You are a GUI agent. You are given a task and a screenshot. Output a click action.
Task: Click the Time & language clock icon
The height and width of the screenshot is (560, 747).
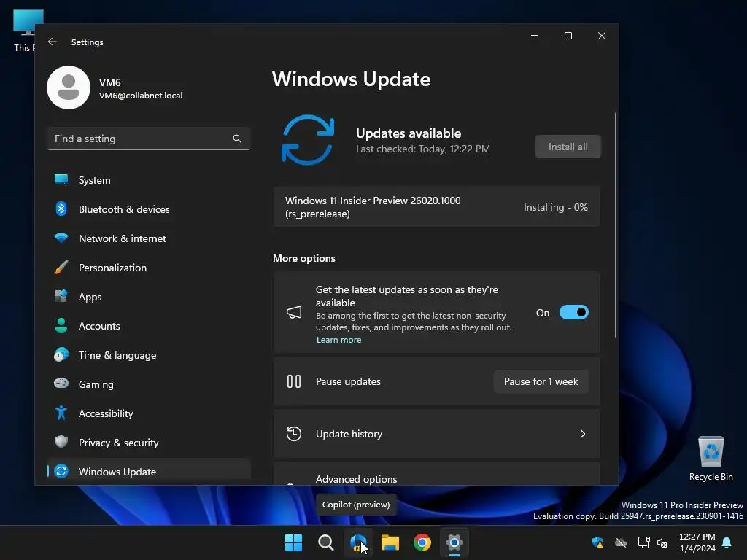point(61,355)
